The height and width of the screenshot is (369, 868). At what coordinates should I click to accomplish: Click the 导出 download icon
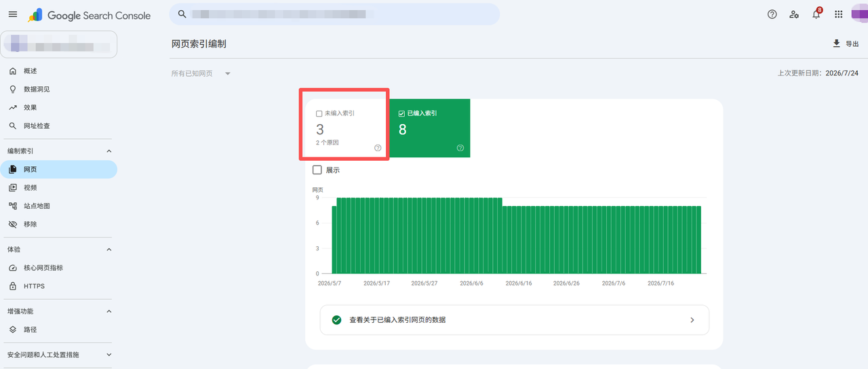[836, 43]
